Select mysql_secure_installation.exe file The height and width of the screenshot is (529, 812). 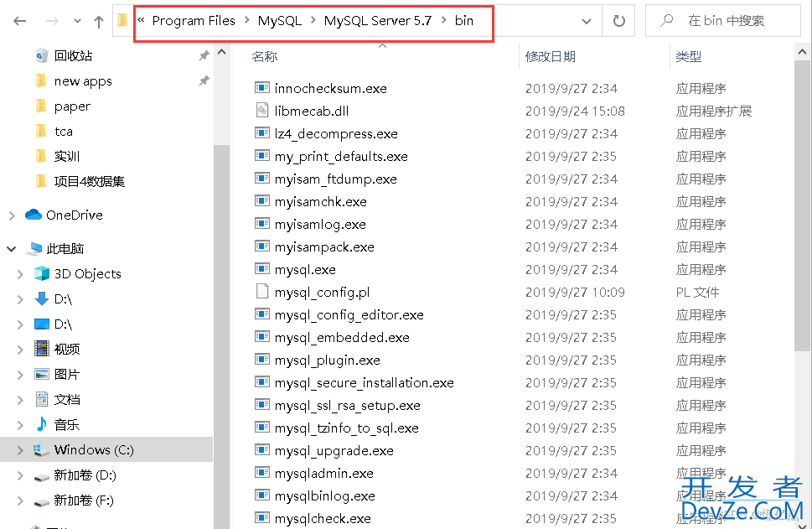[x=364, y=383]
